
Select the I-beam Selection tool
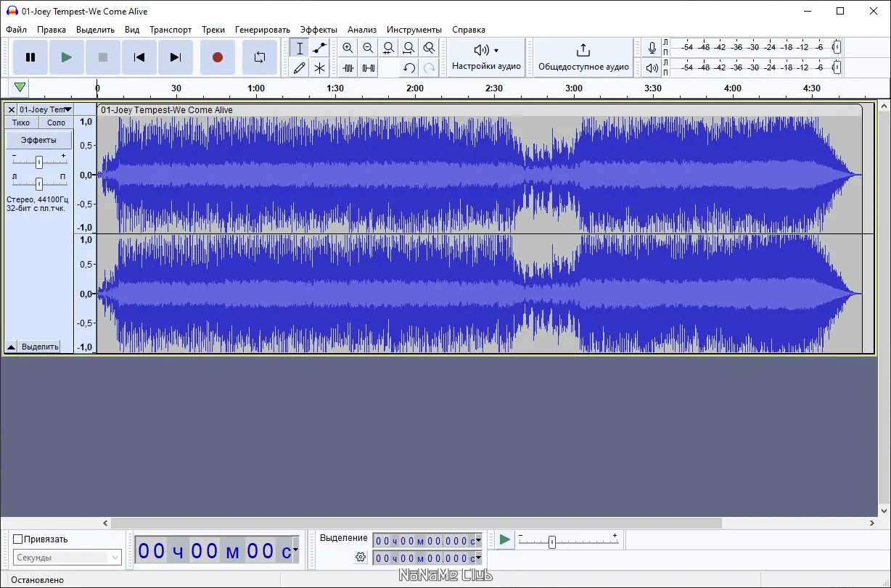pyautogui.click(x=300, y=49)
